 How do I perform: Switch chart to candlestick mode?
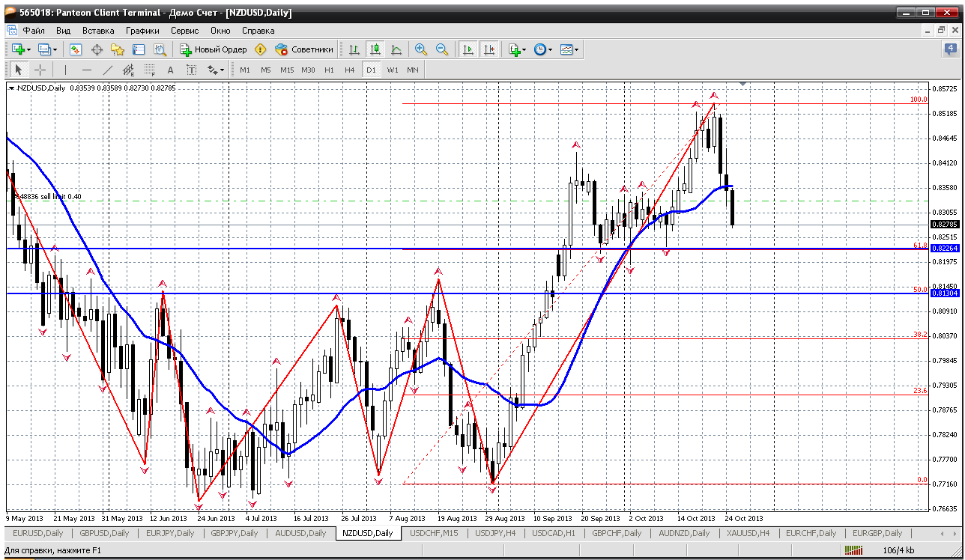click(375, 49)
